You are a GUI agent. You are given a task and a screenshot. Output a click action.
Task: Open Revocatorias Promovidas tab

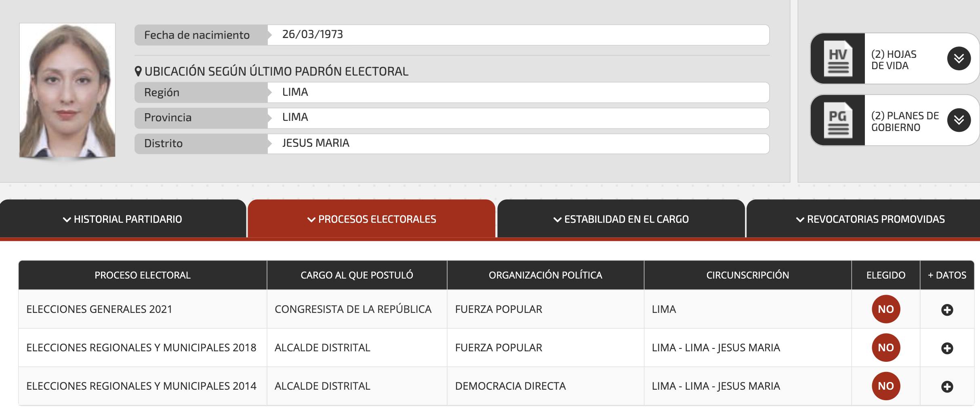870,219
